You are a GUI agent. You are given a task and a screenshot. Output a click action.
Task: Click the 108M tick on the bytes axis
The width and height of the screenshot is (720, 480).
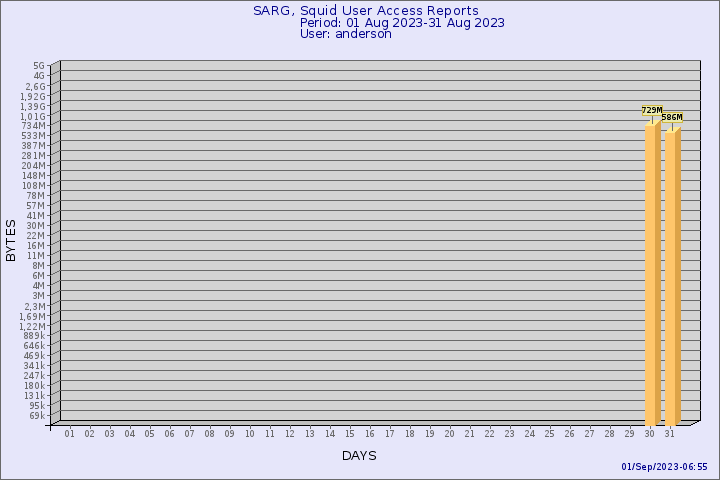coord(33,185)
